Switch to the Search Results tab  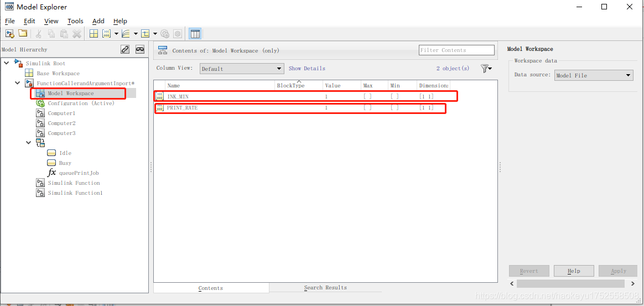325,288
